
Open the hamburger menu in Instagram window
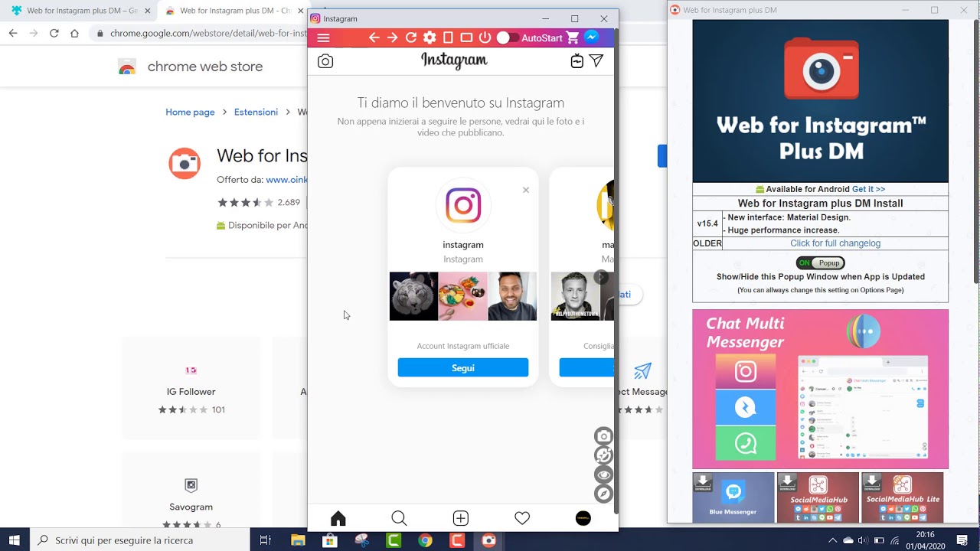coord(323,38)
